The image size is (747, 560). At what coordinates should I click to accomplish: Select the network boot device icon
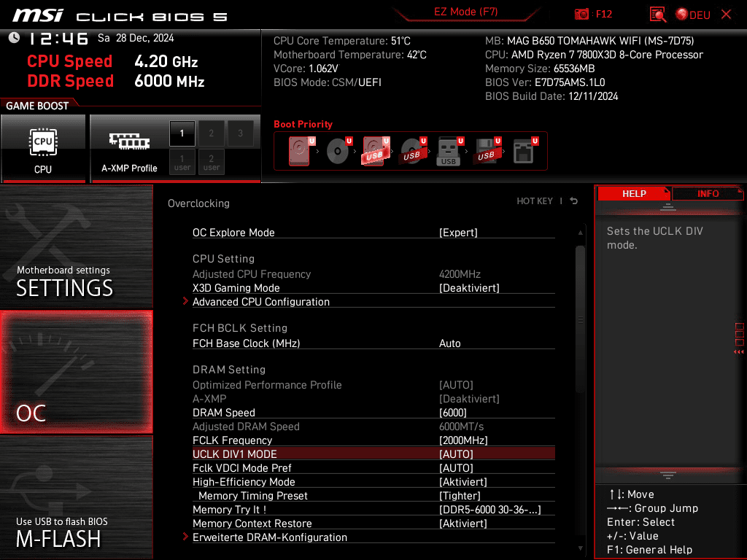coord(525,151)
